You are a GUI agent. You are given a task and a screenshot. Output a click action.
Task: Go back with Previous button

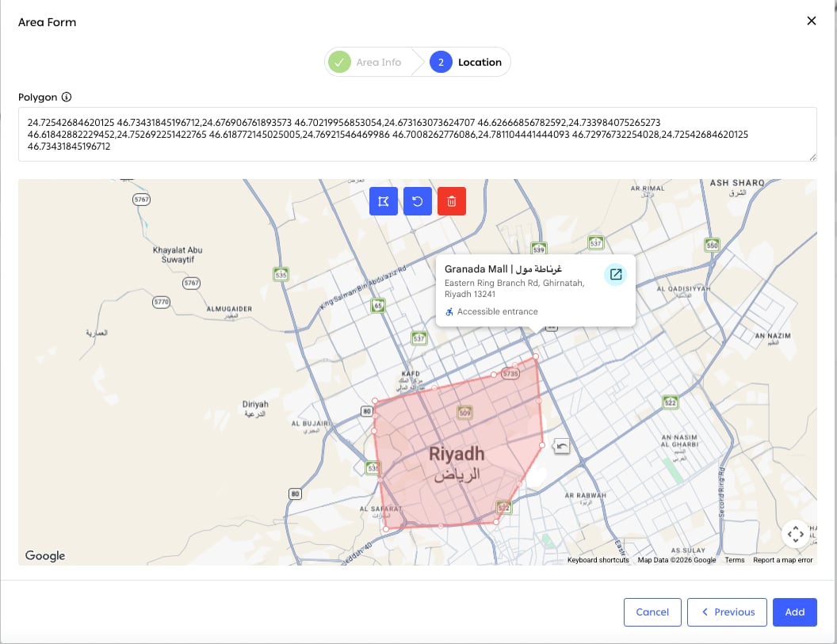coord(727,612)
